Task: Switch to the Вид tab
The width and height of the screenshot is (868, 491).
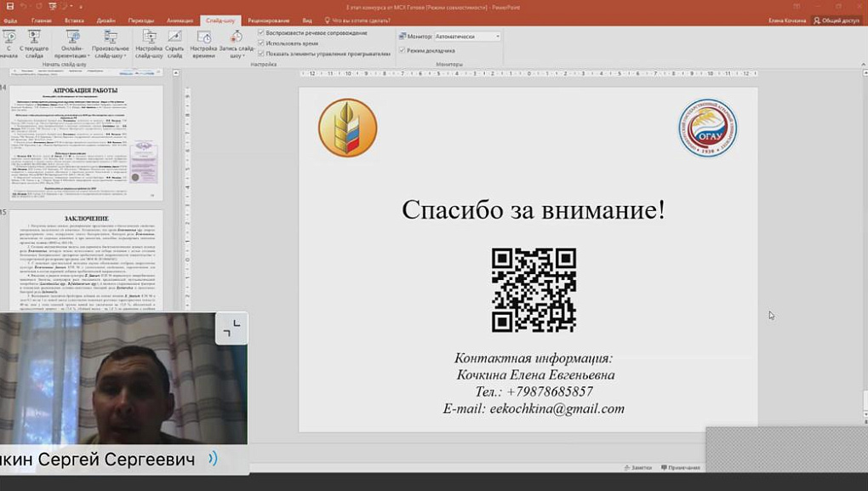Action: click(x=307, y=20)
